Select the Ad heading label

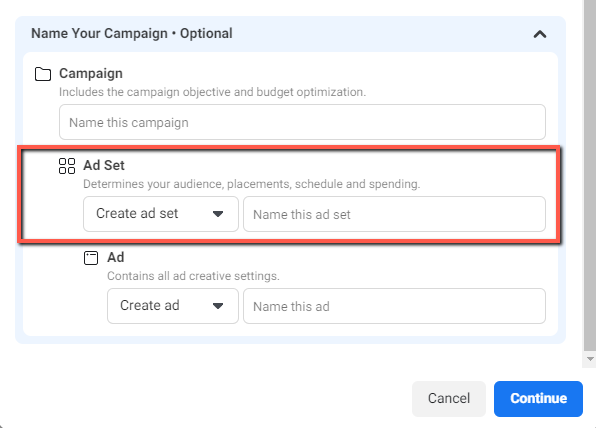point(116,257)
